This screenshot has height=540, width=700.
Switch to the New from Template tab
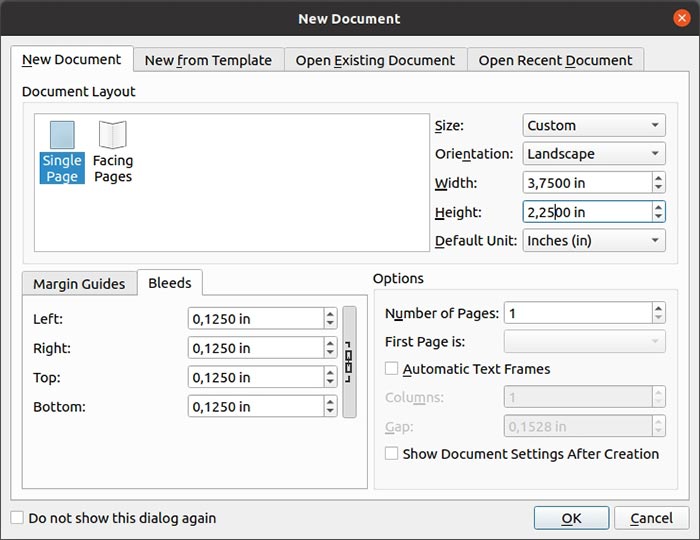pyautogui.click(x=208, y=60)
